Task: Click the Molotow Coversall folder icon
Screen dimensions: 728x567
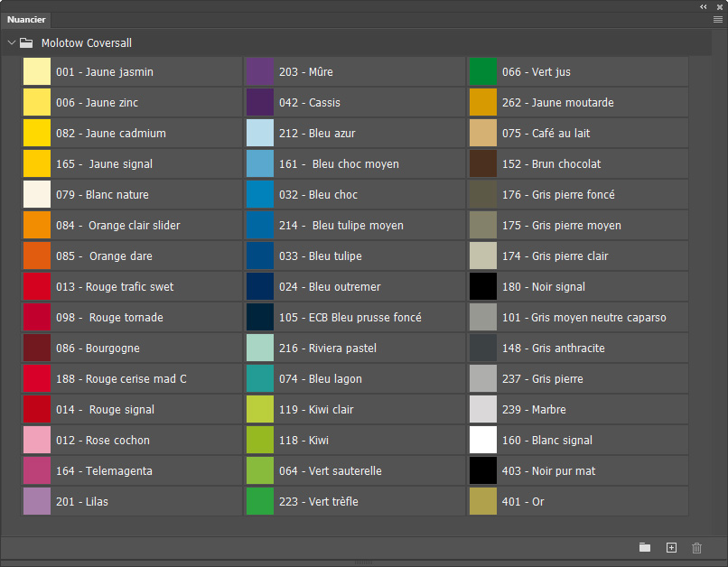Action: pos(26,43)
